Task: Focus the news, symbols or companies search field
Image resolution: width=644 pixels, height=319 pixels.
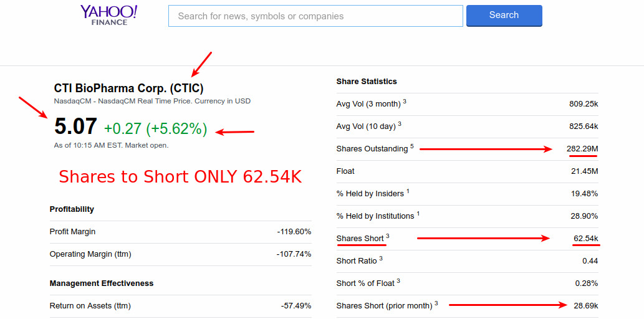Action: 315,16
